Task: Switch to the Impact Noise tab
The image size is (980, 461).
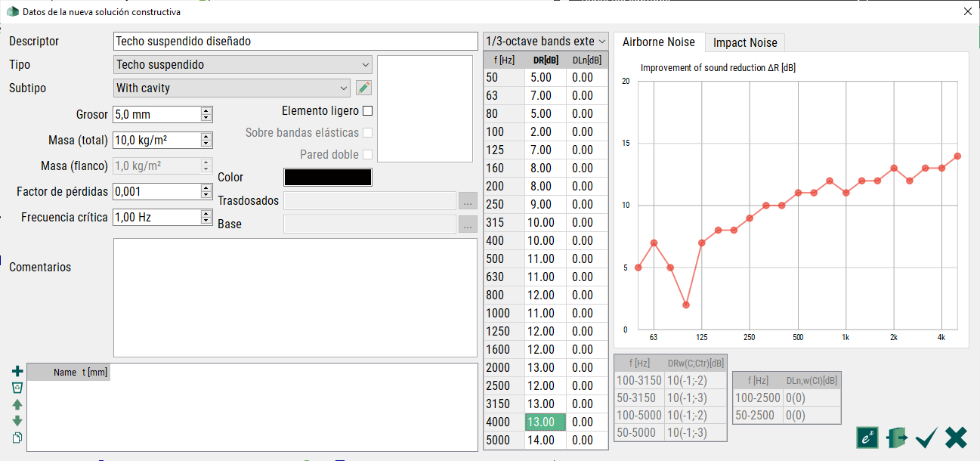Action: (x=745, y=42)
